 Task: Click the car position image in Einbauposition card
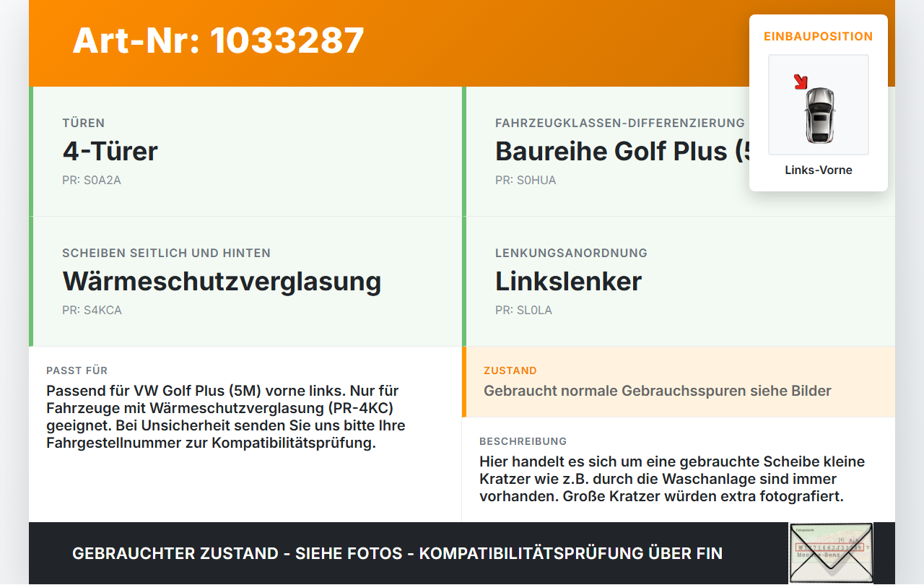coord(819,105)
